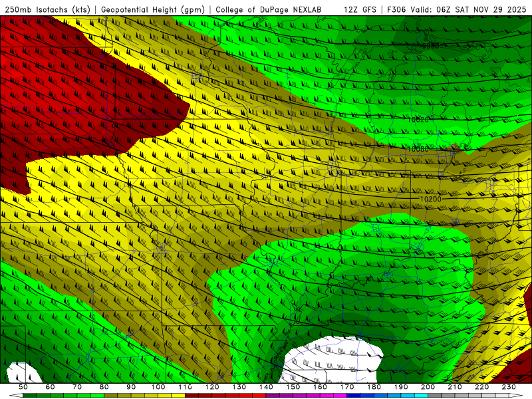Click the magenta swatch just before 170
The width and height of the screenshot is (532, 399).
pyautogui.click(x=340, y=395)
